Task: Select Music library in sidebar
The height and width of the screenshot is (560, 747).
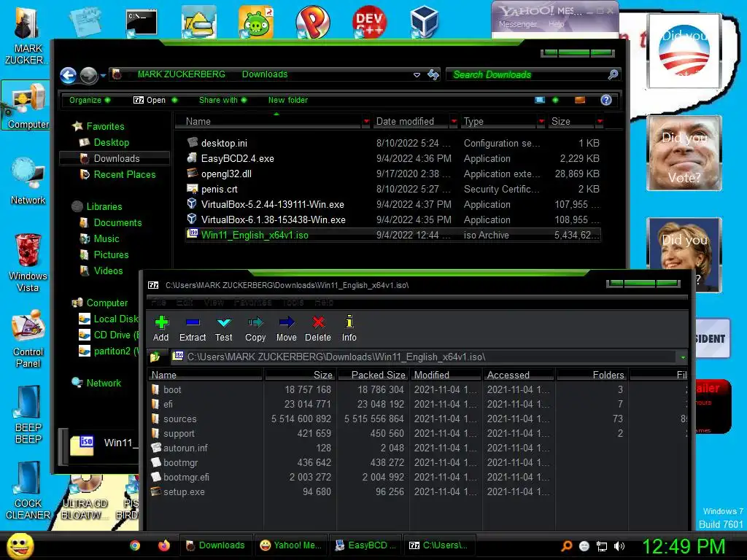Action: 107,238
